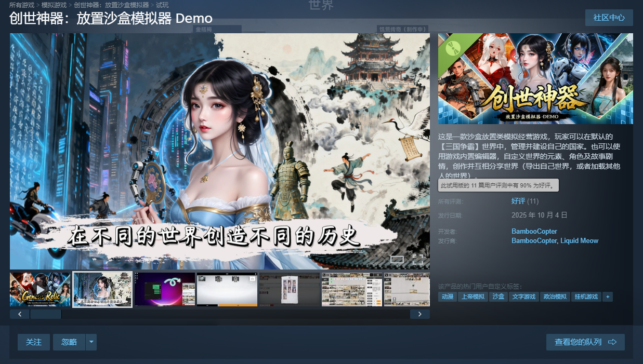Screen dimensions: 643x364
Task: Grab the thumbnail strip scrollbar handle
Action: point(46,314)
